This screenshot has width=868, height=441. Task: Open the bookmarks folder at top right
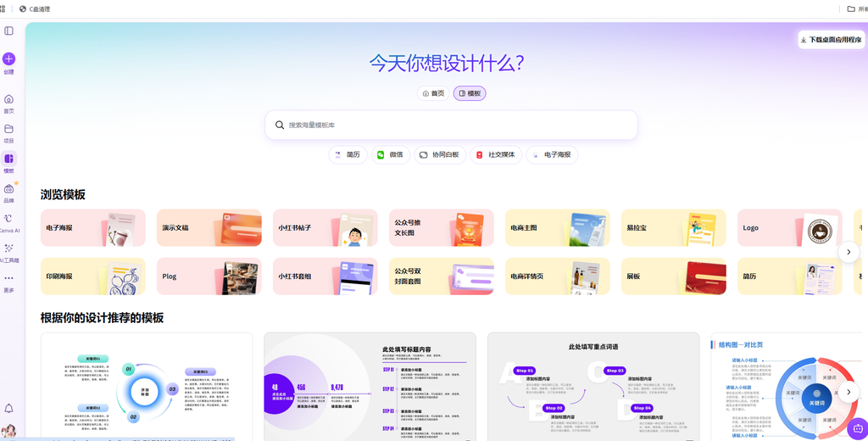[x=856, y=8]
